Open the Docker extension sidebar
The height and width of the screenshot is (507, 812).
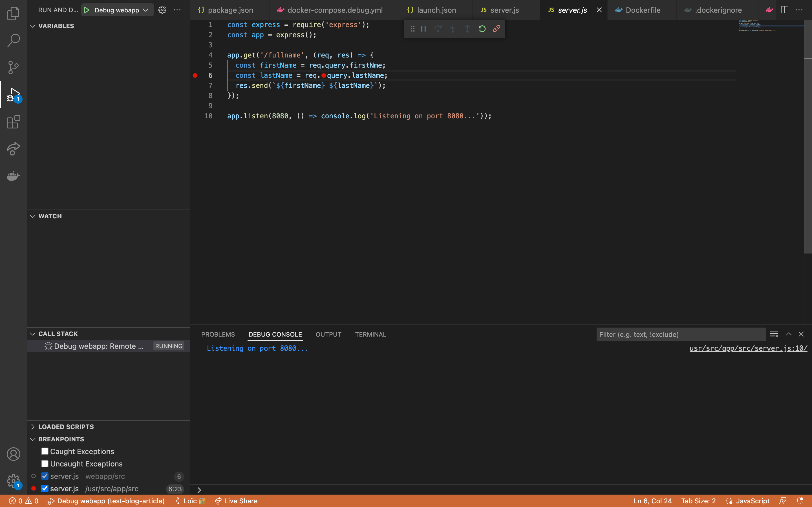coord(14,176)
